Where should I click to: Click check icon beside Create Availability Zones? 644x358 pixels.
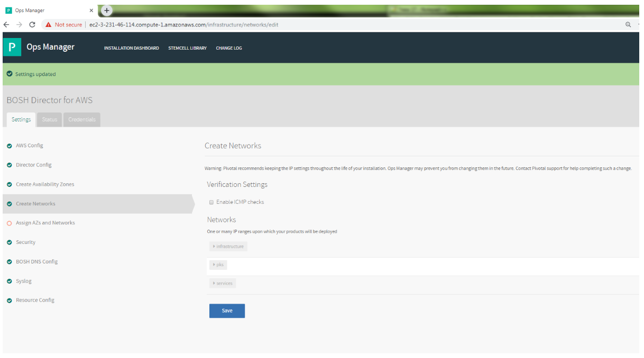coord(10,184)
